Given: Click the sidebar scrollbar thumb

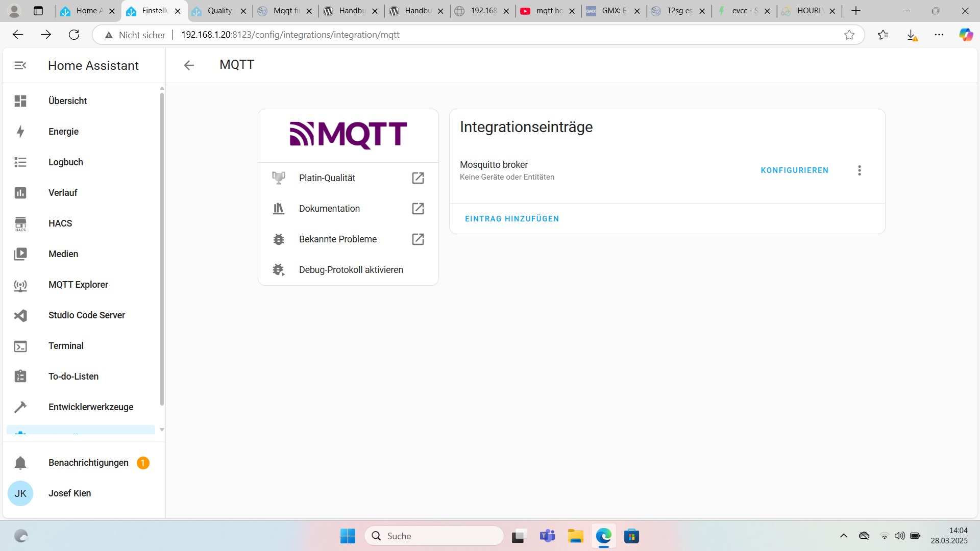Looking at the screenshot, I should (x=162, y=248).
